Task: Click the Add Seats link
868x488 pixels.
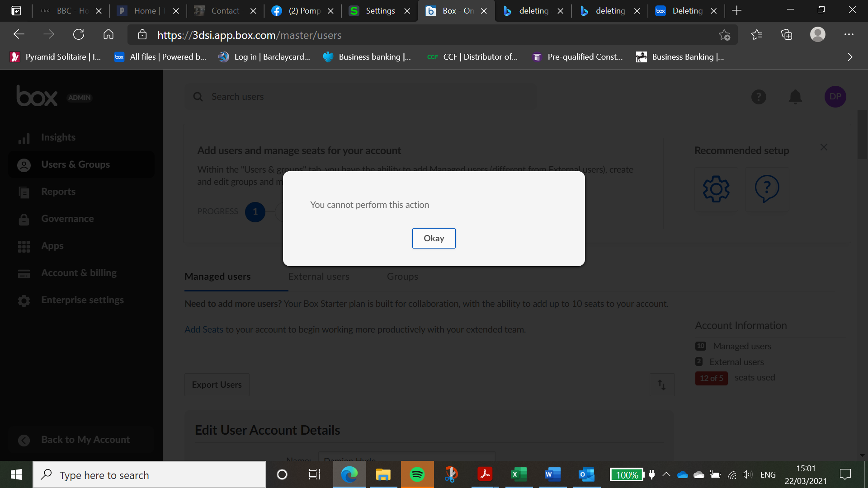Action: [x=204, y=329]
